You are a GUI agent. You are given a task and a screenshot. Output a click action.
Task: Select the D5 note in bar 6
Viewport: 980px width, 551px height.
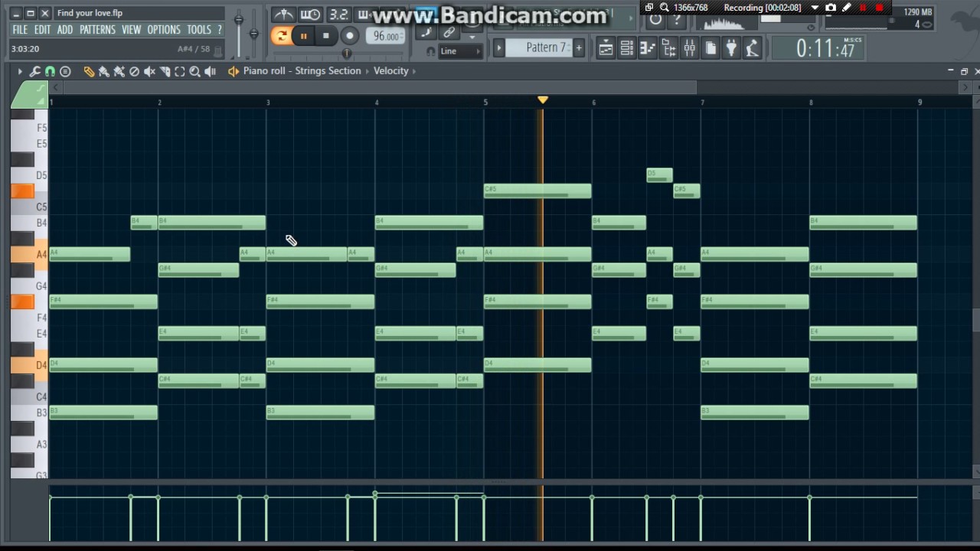660,175
